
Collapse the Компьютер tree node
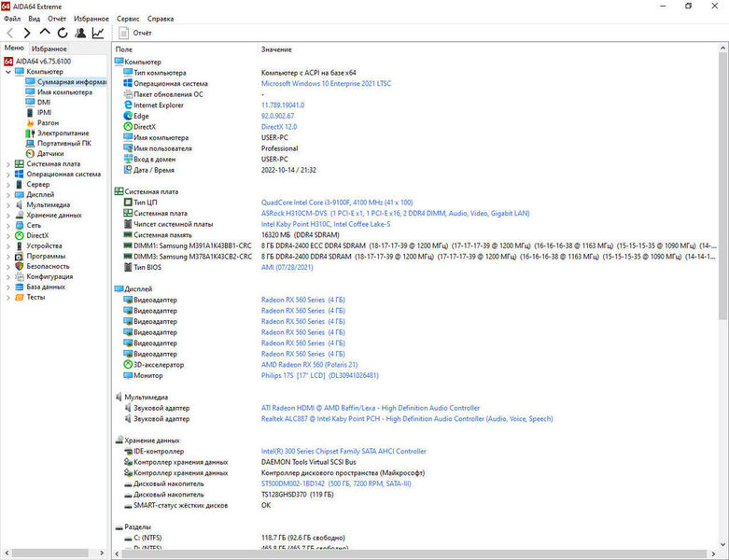pos(7,72)
